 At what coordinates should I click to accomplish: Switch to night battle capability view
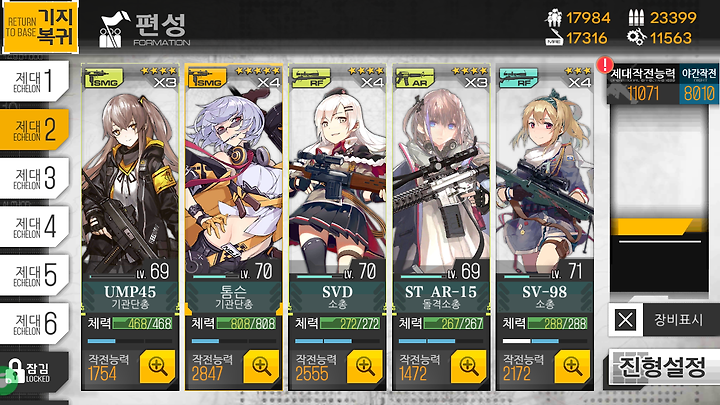699,84
